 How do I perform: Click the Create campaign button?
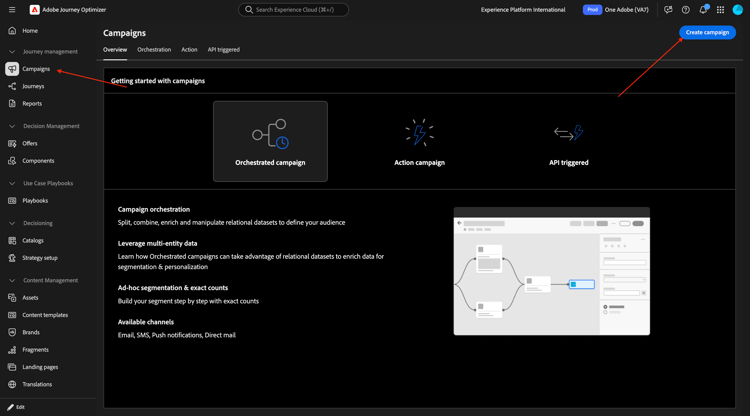click(707, 33)
